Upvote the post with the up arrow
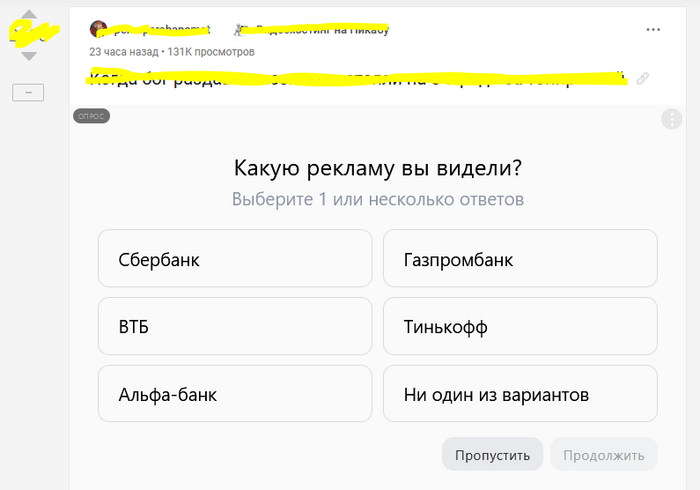 pos(29,14)
